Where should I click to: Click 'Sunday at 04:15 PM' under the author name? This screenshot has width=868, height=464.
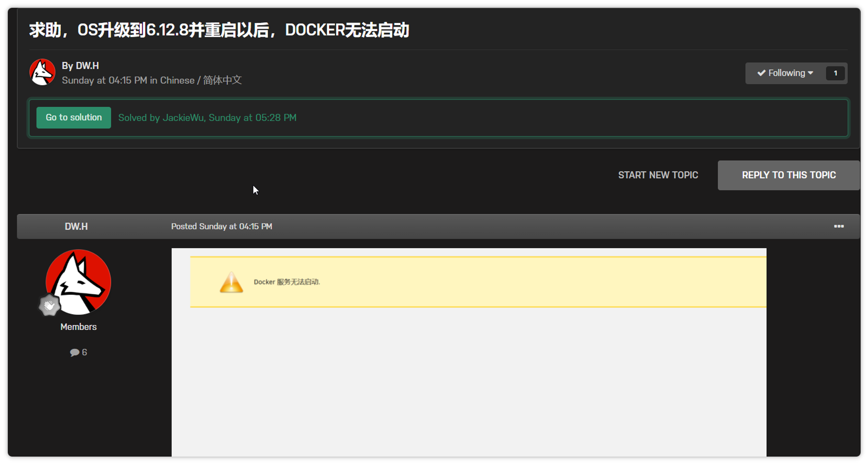click(x=104, y=80)
